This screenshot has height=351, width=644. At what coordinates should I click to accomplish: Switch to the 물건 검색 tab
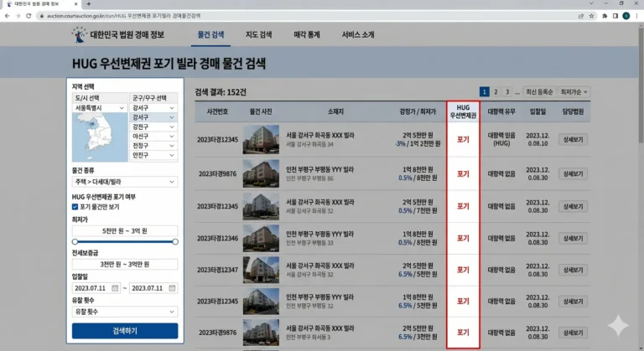(x=210, y=35)
